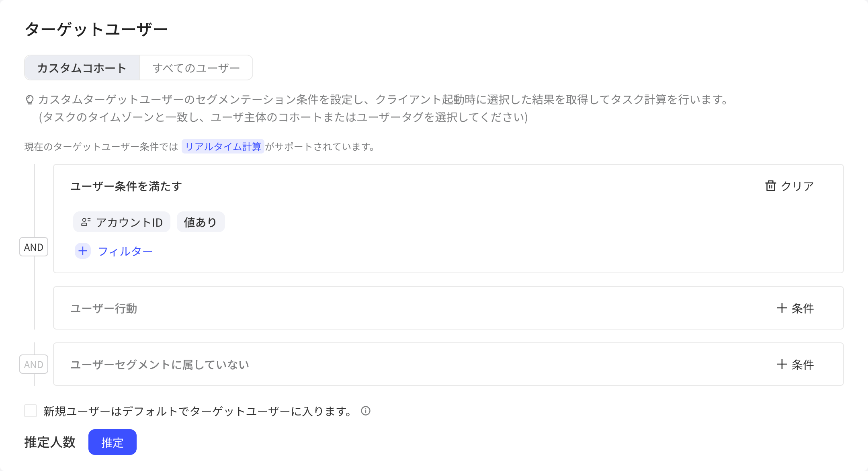Toggle the lower greyed AND operator

point(34,364)
